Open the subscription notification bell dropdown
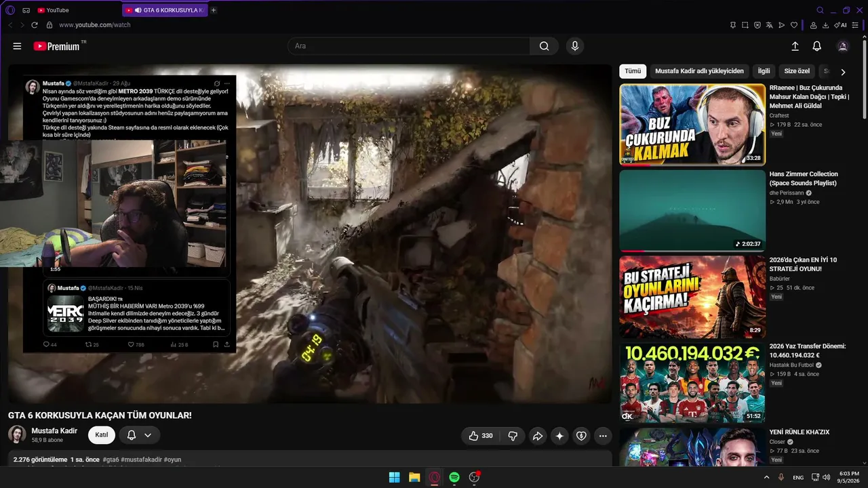This screenshot has width=868, height=488. 139,435
